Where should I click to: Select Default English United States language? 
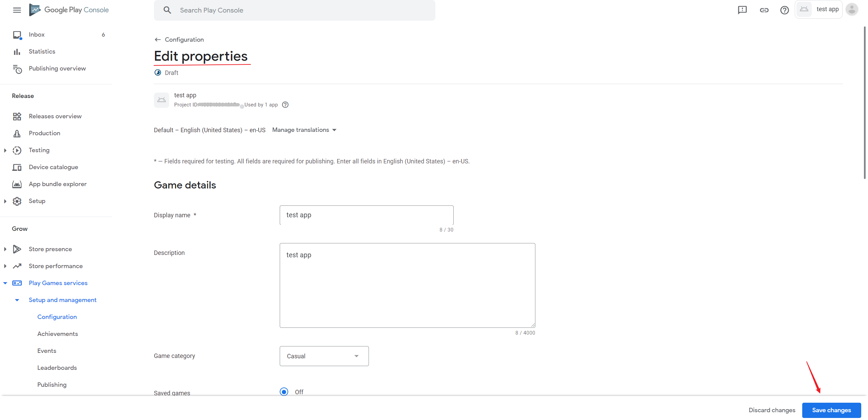(209, 129)
